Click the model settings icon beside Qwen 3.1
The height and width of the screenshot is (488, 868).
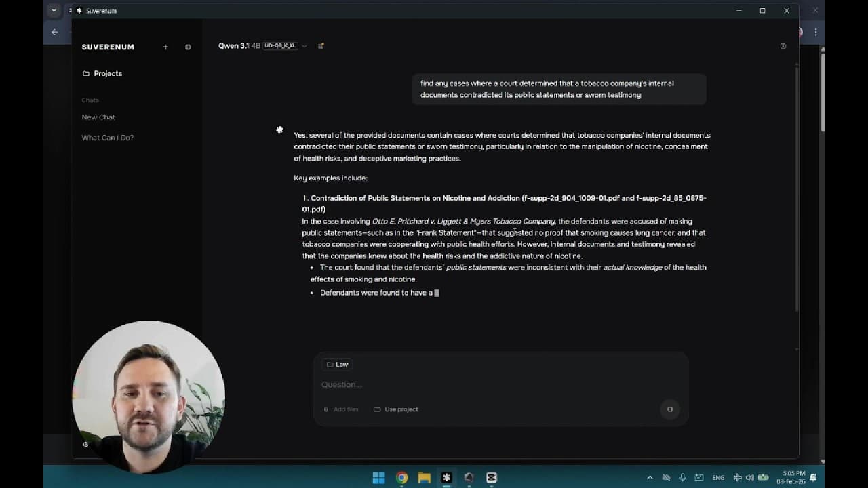coord(320,45)
